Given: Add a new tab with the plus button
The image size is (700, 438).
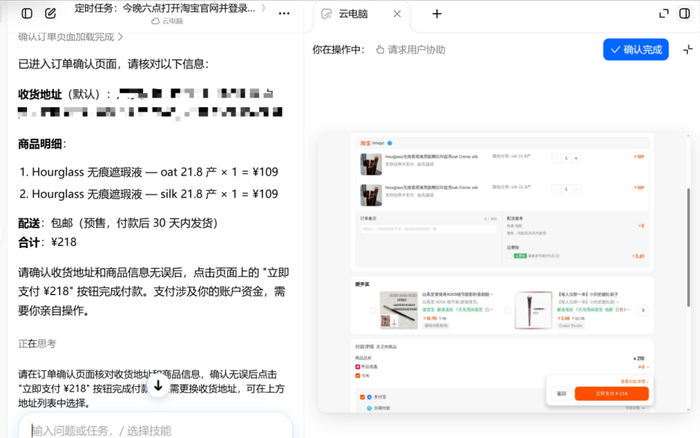Looking at the screenshot, I should [x=437, y=14].
